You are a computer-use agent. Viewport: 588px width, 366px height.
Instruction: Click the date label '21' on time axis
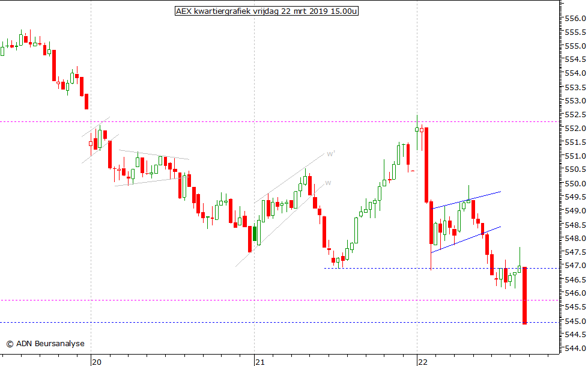point(260,362)
